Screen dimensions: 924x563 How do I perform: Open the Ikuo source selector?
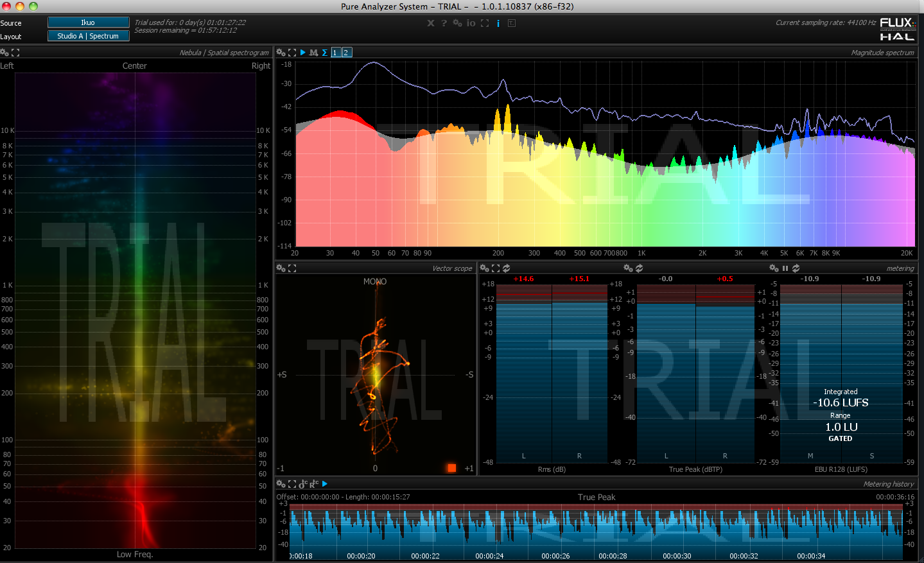click(88, 21)
